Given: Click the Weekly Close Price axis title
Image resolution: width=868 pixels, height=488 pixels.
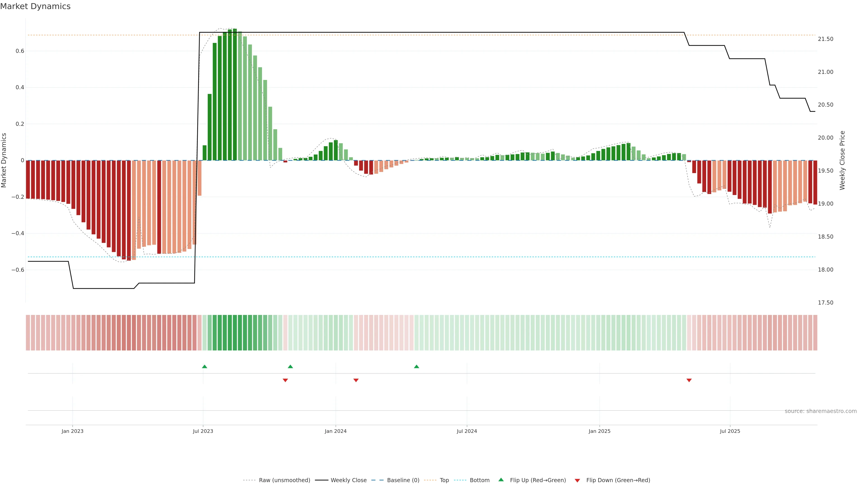Looking at the screenshot, I should click(842, 160).
